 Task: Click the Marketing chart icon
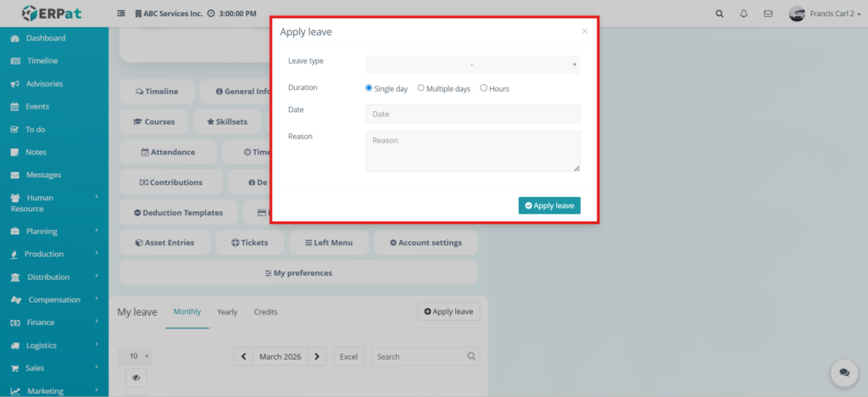[x=15, y=391]
